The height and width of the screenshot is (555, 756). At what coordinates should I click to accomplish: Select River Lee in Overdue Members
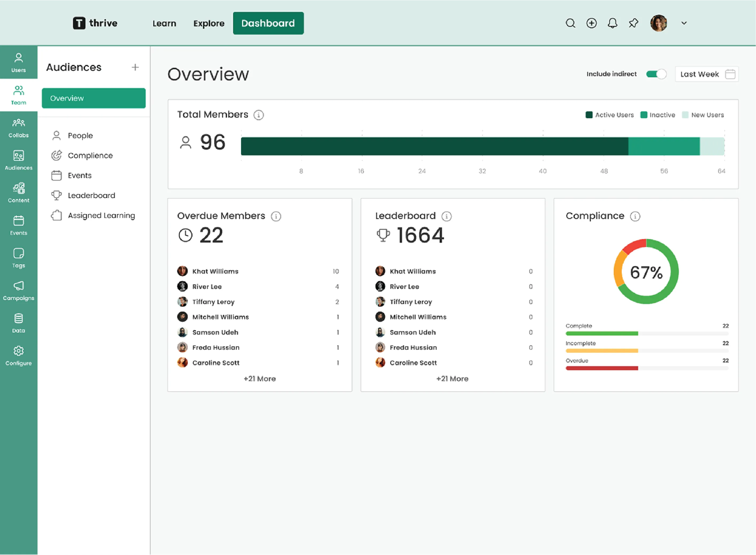(258, 287)
